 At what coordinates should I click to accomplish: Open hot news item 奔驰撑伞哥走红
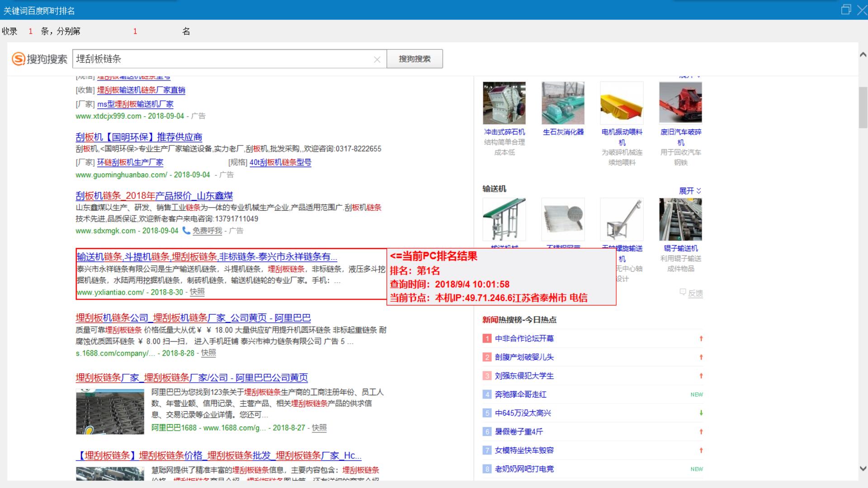[x=520, y=394]
